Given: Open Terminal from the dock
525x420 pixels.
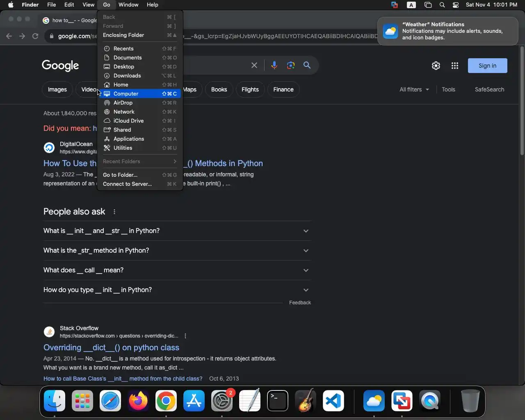Looking at the screenshot, I should click(x=278, y=401).
